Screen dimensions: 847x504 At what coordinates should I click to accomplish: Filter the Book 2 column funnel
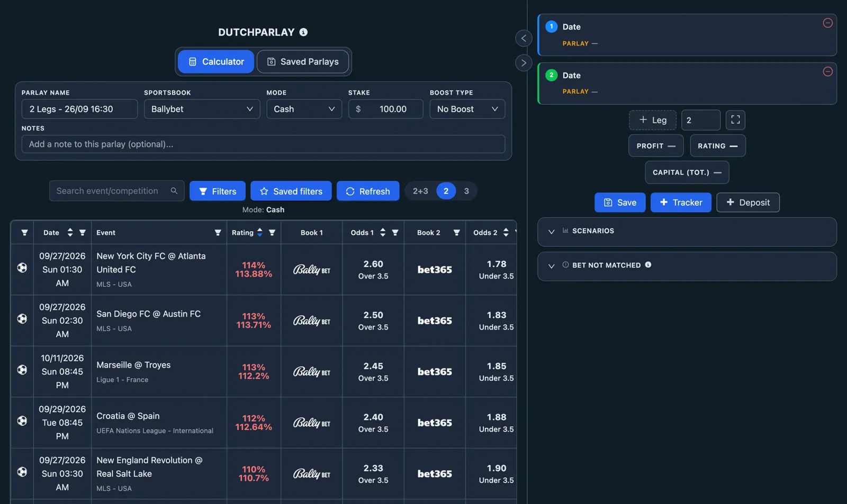tap(456, 233)
